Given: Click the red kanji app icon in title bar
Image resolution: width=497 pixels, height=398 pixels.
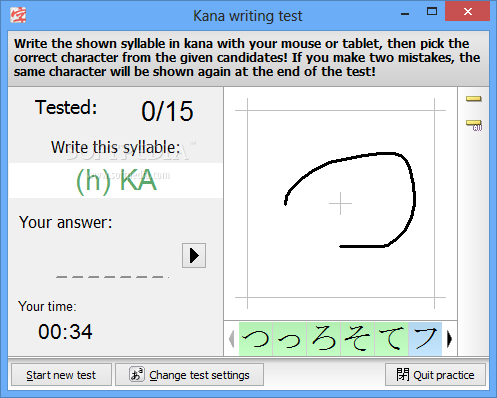Looking at the screenshot, I should click(18, 15).
